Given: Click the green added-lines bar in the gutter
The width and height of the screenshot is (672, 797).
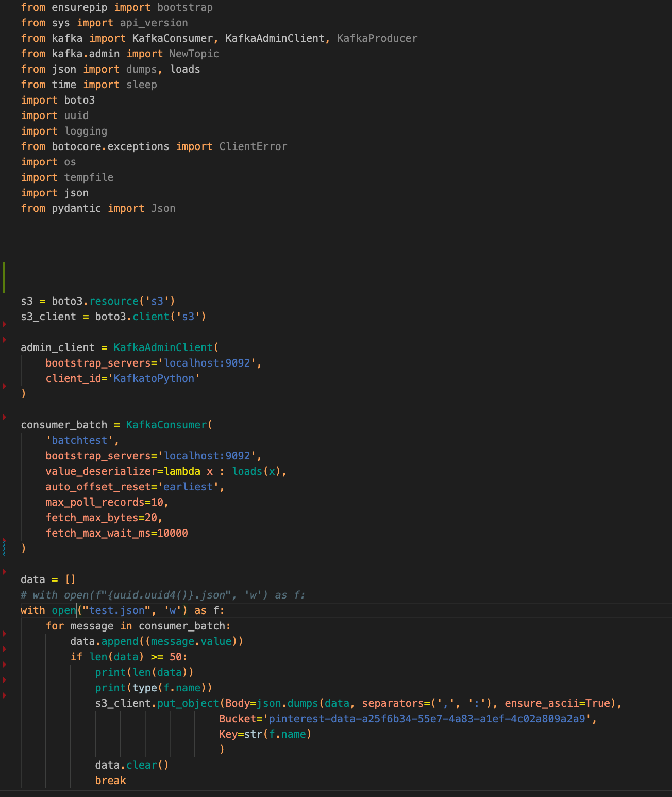Looking at the screenshot, I should pos(3,276).
